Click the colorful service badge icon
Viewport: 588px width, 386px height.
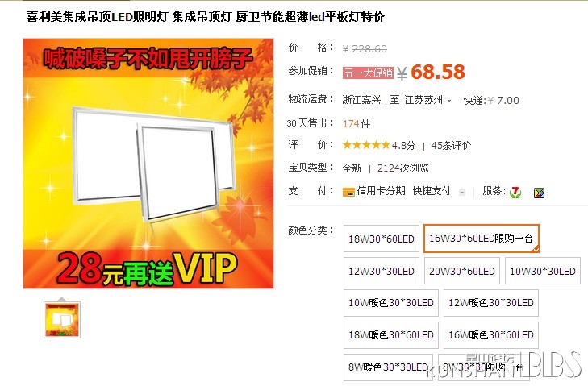[539, 193]
